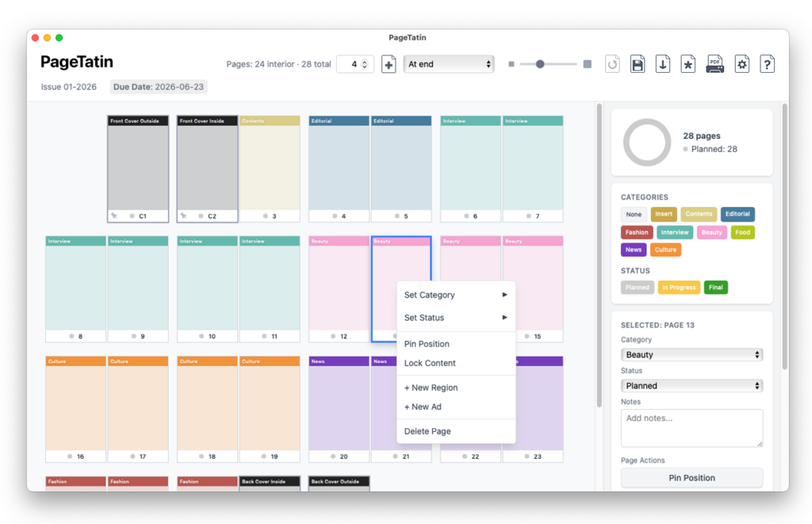Click the page grid vertical scrollbar
This screenshot has width=812, height=524.
(x=599, y=256)
